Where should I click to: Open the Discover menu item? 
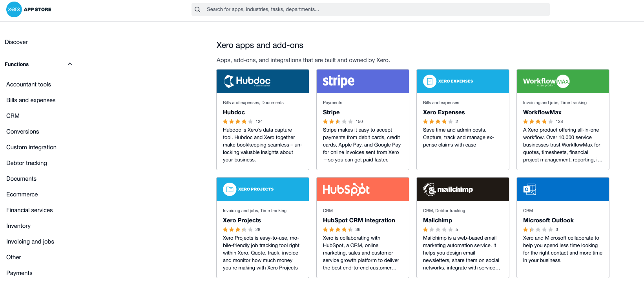point(16,42)
